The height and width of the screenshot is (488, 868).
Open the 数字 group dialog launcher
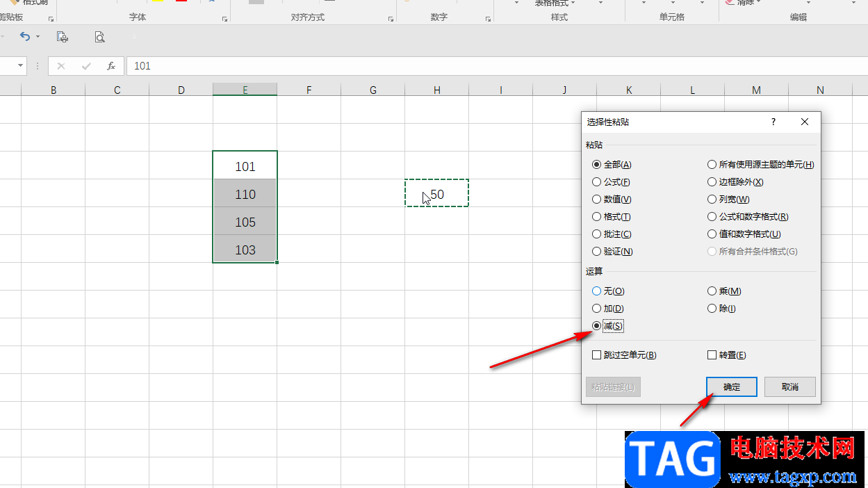[489, 19]
